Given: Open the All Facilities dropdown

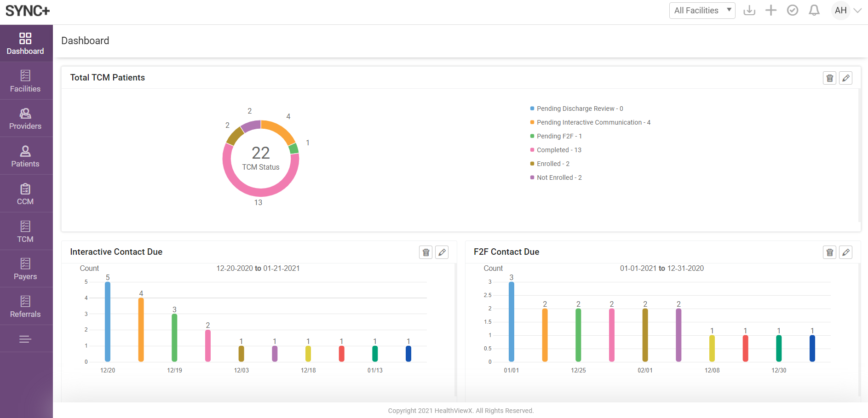Looking at the screenshot, I should click(x=702, y=11).
